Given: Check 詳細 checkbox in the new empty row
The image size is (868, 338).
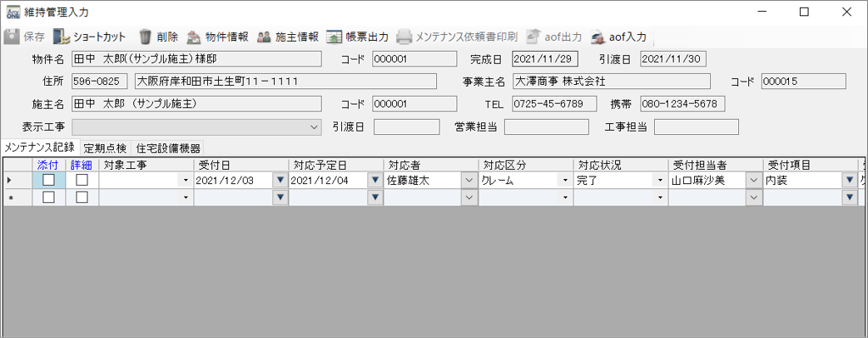Looking at the screenshot, I should point(82,197).
